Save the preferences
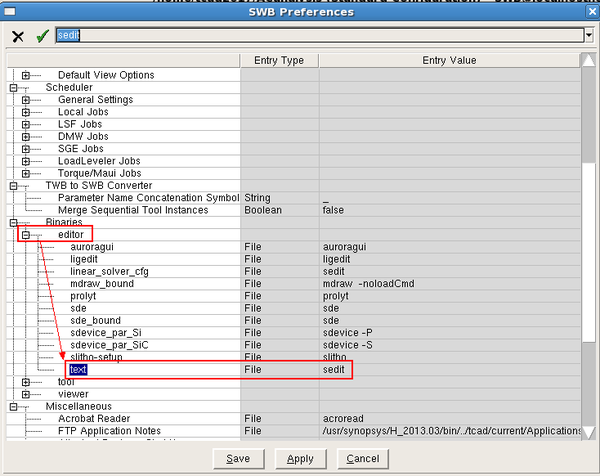This screenshot has width=600, height=476. (x=238, y=459)
